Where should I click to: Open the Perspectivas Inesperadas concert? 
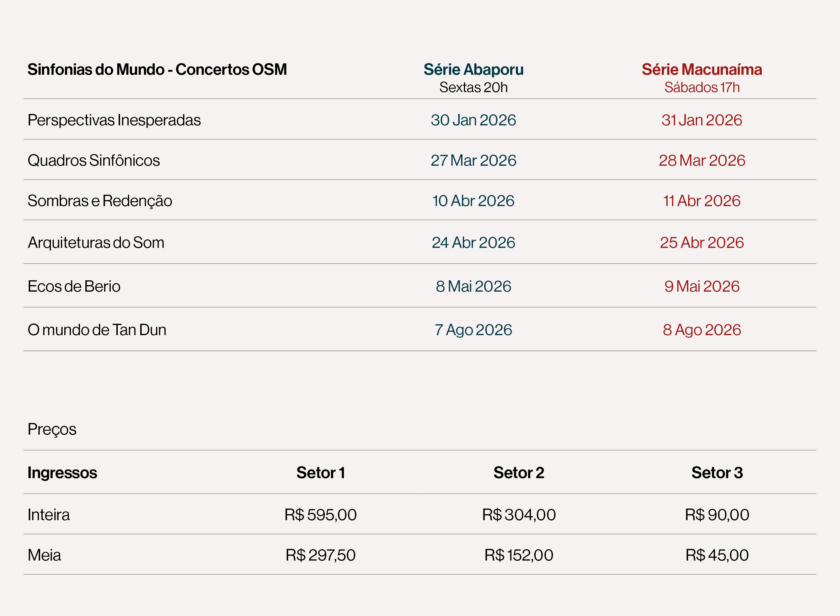coord(114,120)
